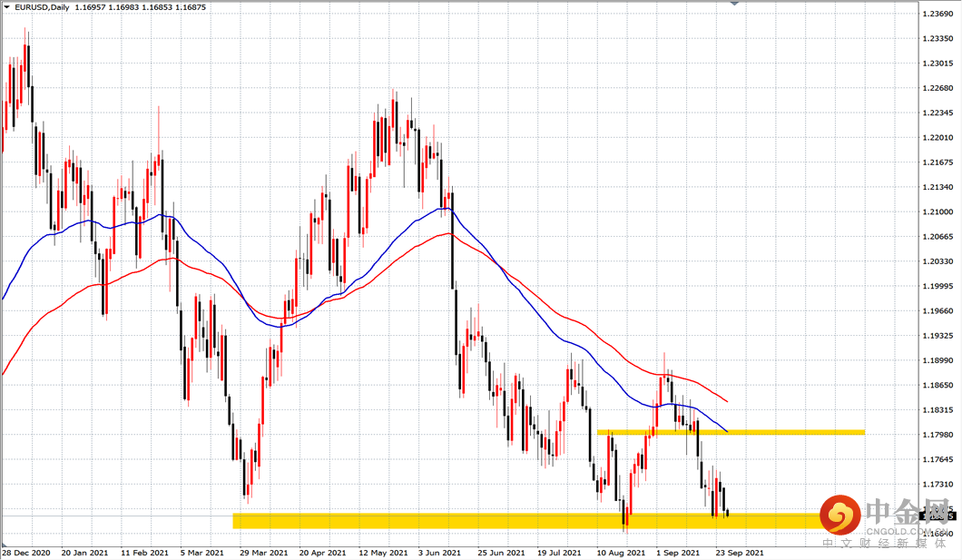962x560 pixels.
Task: Click the 20 Jan 2021 date label
Action: coord(84,553)
